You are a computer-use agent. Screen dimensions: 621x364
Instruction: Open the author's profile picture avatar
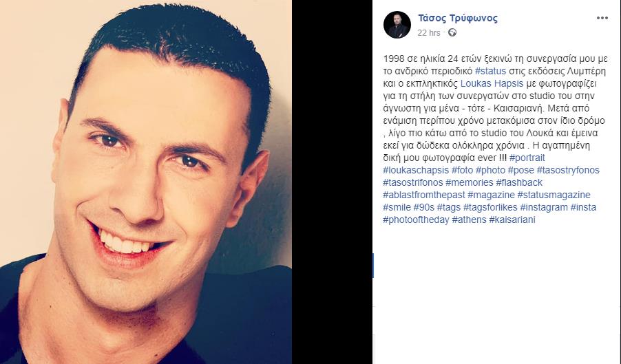click(x=397, y=25)
